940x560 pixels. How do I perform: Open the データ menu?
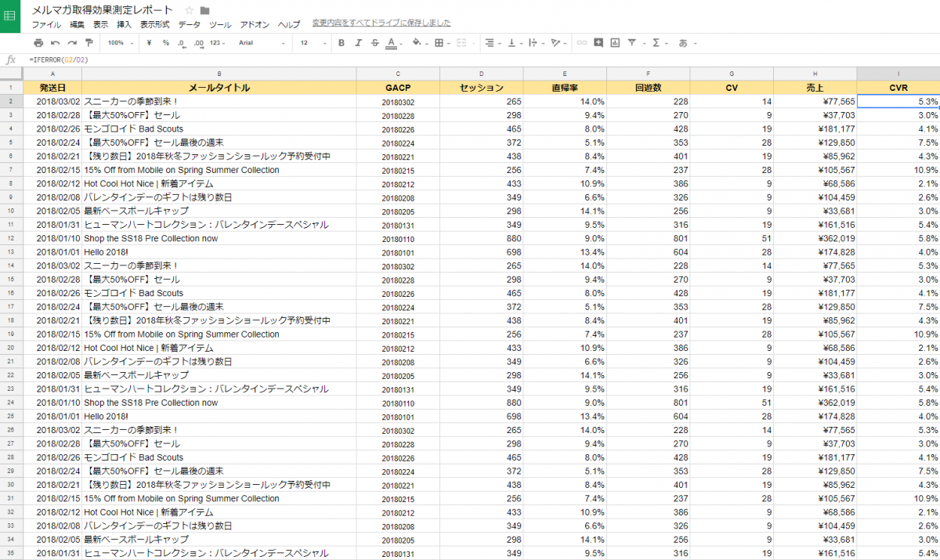(189, 24)
